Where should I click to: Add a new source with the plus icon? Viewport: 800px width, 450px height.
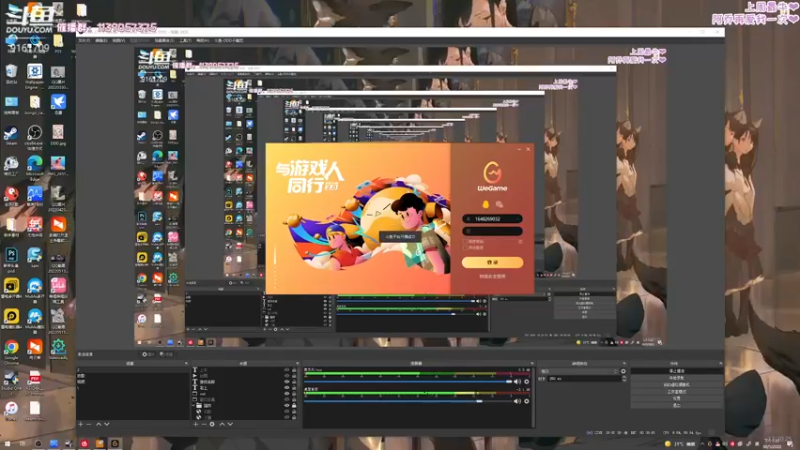(195, 424)
